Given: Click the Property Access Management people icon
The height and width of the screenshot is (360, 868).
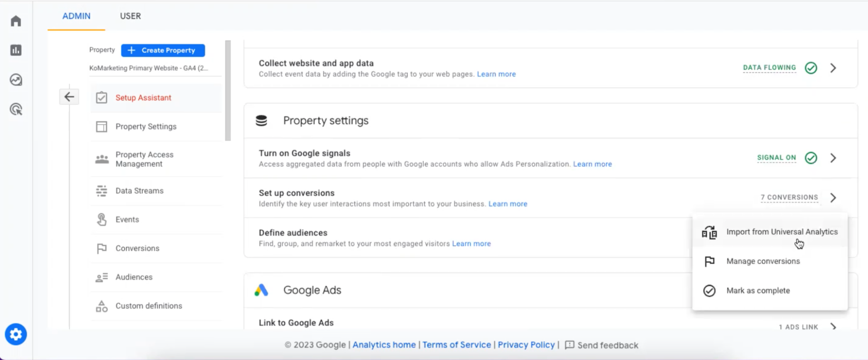Looking at the screenshot, I should 102,159.
